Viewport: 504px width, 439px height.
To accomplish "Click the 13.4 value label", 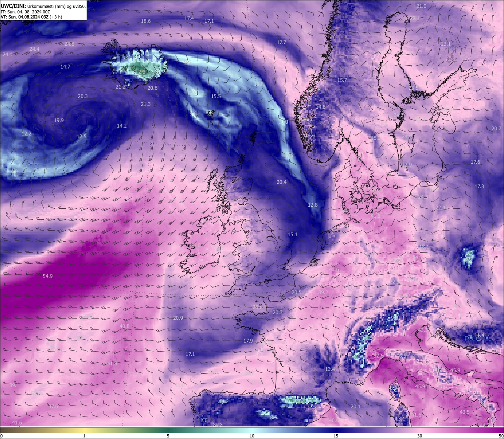I will 330,369.
